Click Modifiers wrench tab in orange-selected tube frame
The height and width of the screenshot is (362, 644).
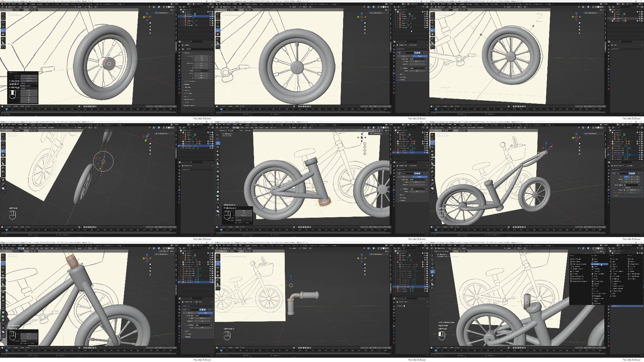[394, 190]
